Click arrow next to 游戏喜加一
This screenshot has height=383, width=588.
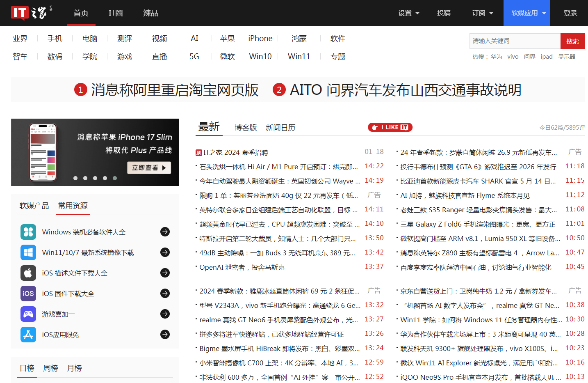(165, 314)
